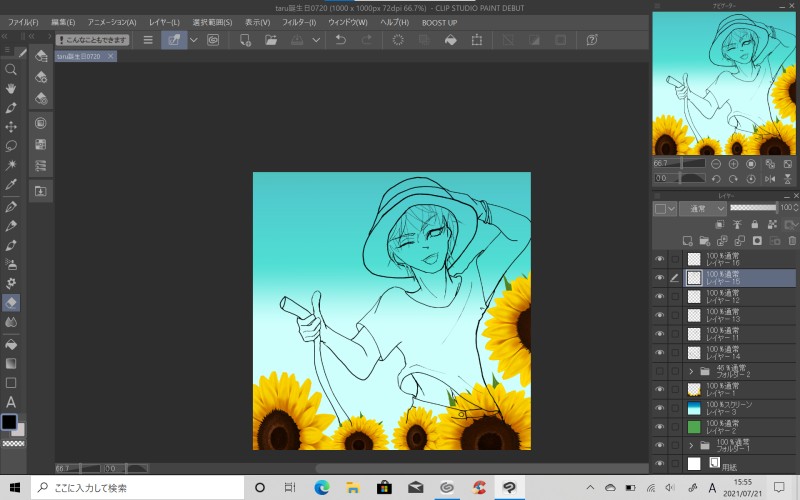Select the Text tool

[11, 402]
